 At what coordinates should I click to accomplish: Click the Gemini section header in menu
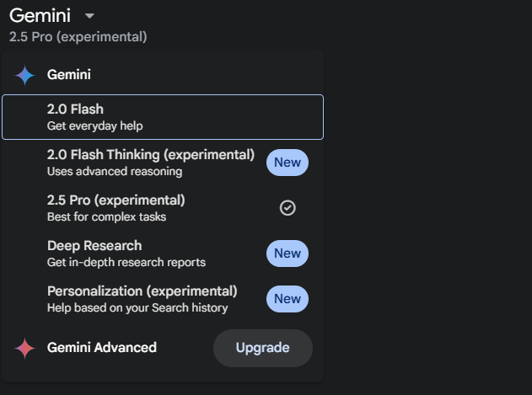69,75
